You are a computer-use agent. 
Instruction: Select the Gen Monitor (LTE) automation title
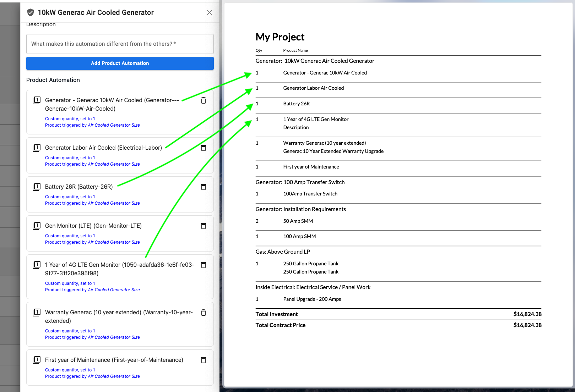93,226
